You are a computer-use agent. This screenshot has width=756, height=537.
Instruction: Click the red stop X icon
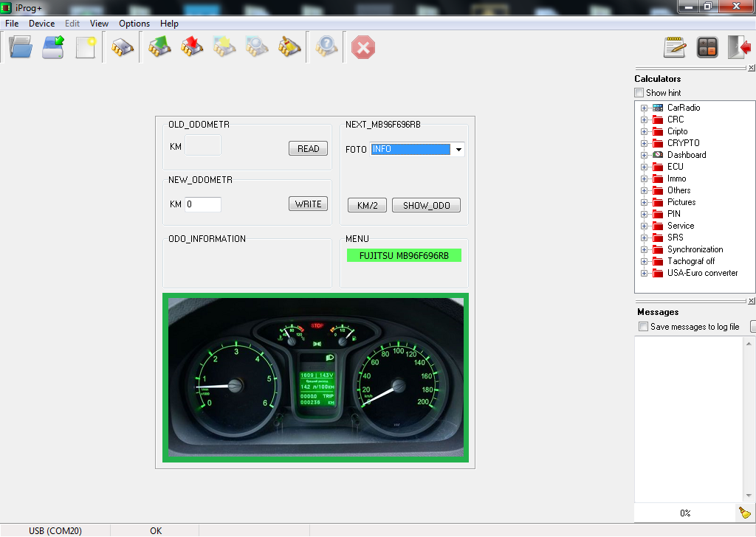coord(362,48)
